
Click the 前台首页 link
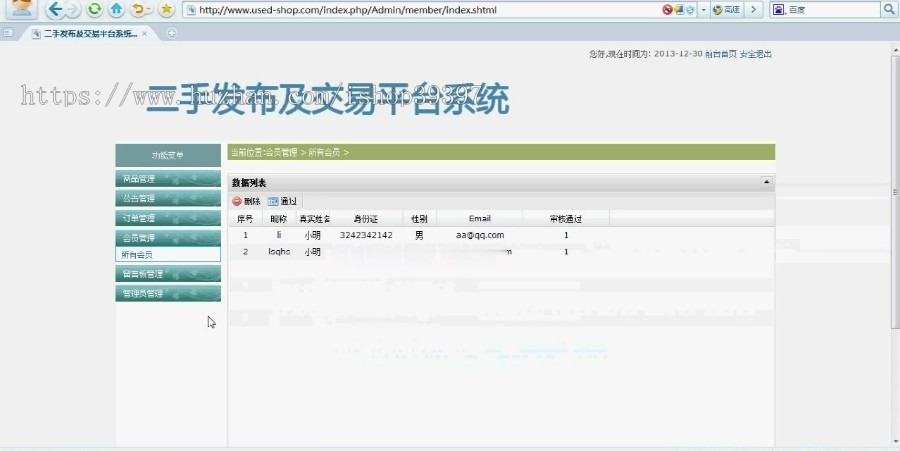pos(720,54)
